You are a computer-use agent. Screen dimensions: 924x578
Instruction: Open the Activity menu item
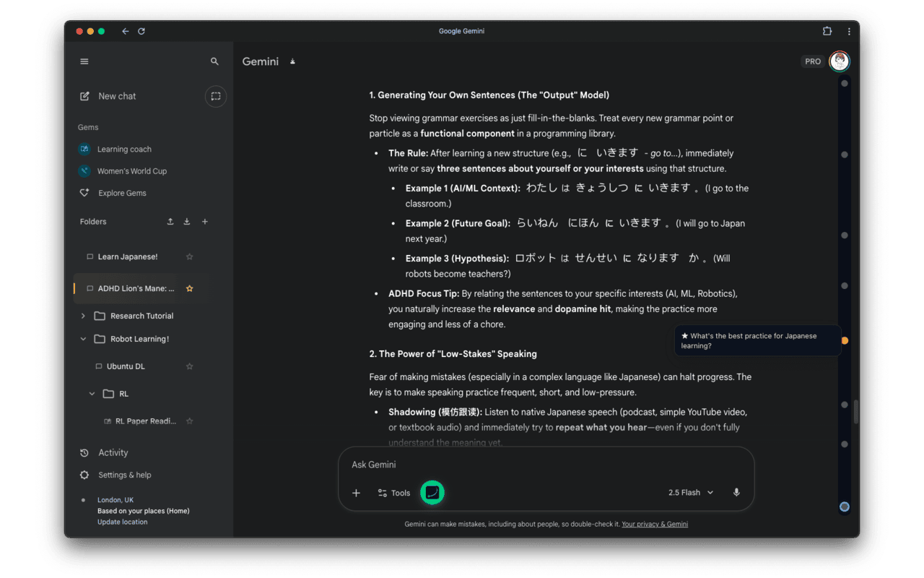tap(113, 453)
